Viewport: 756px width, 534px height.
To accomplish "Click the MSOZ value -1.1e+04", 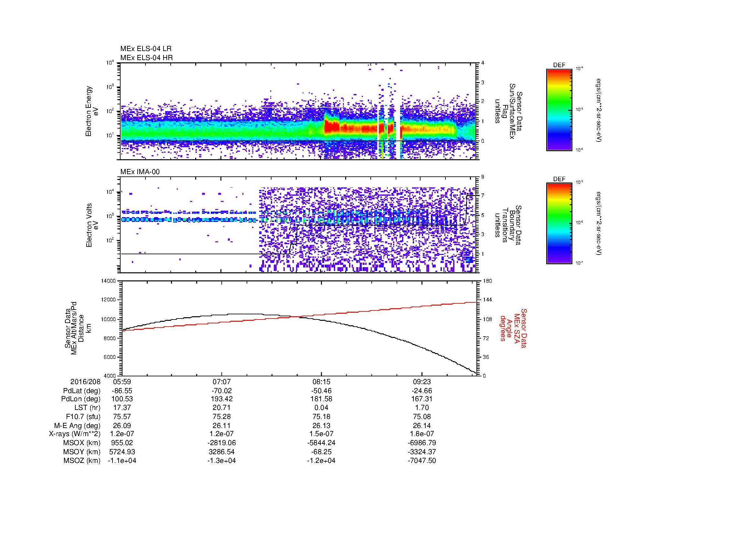I will click(122, 461).
